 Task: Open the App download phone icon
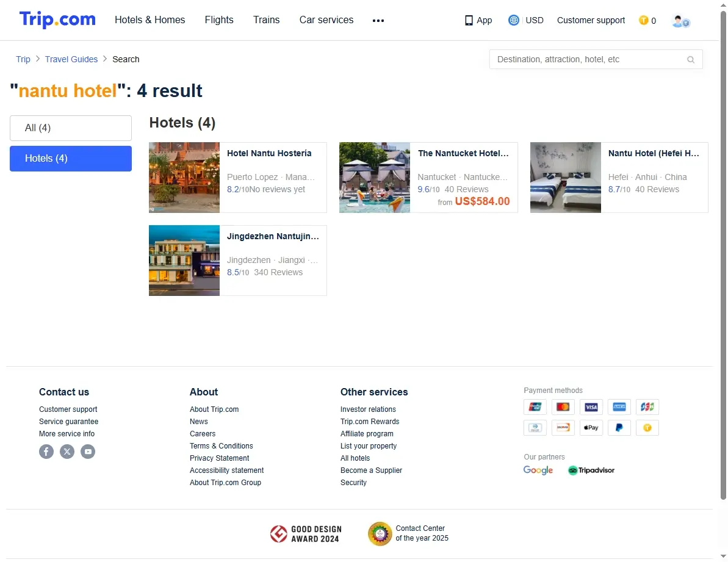[469, 20]
